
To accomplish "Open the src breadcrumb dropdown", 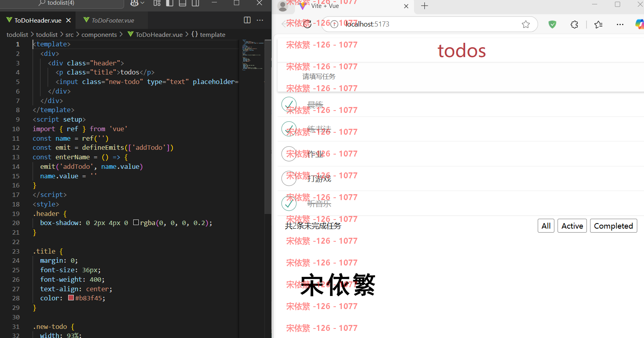I will [x=70, y=35].
